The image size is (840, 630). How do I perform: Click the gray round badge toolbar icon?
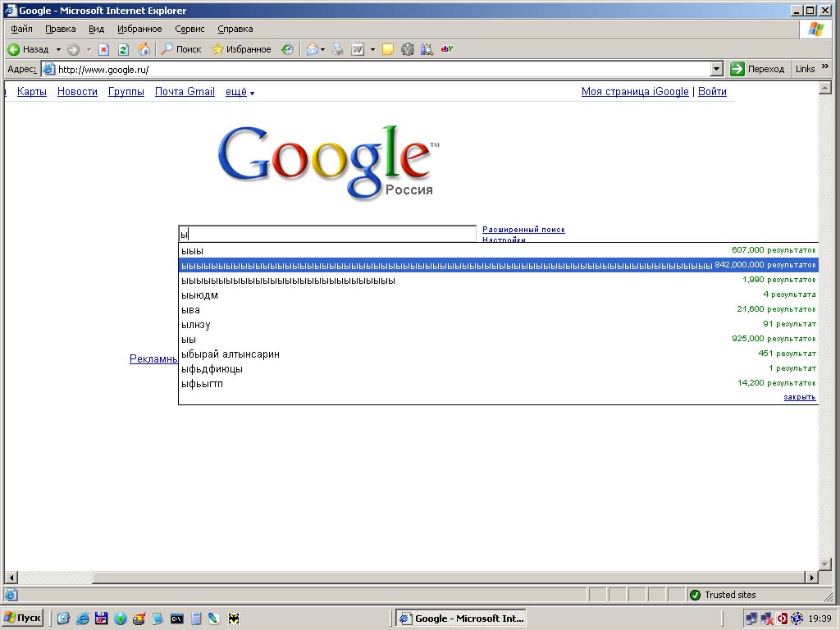coord(408,50)
